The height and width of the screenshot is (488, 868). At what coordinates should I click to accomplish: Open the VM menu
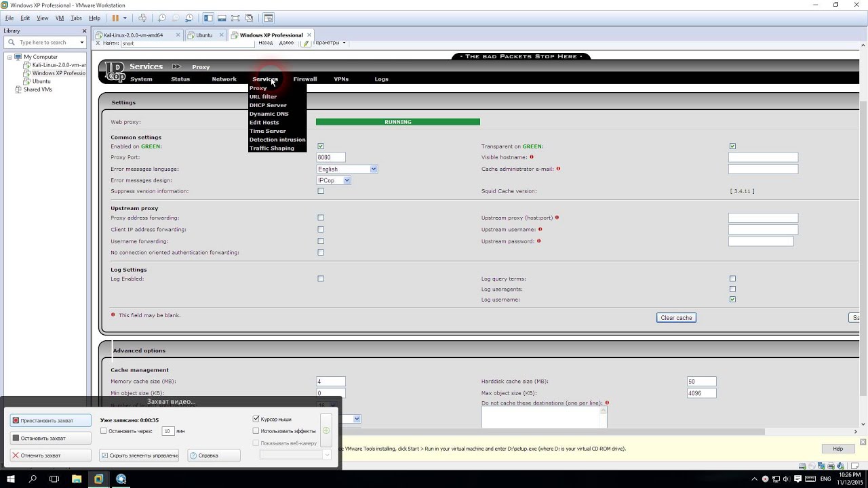60,18
